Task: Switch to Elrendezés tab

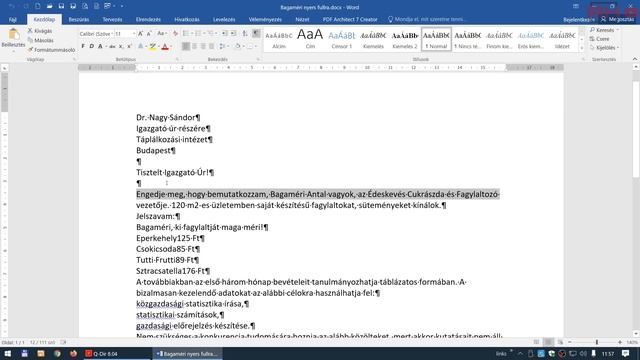Action: click(x=148, y=20)
